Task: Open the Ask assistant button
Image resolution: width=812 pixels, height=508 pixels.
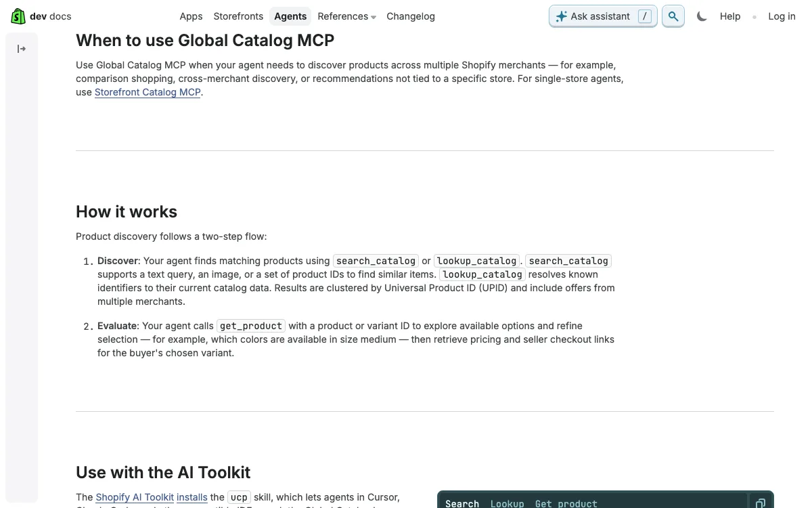Action: [603, 16]
